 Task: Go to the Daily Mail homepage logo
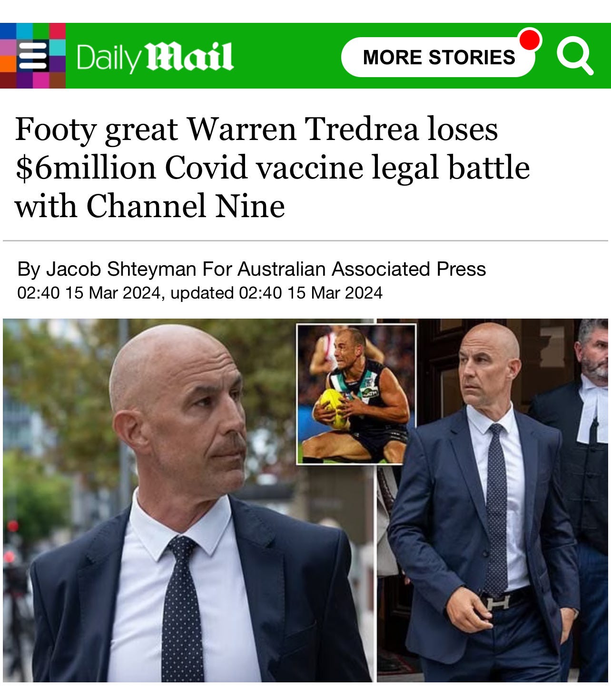point(155,57)
